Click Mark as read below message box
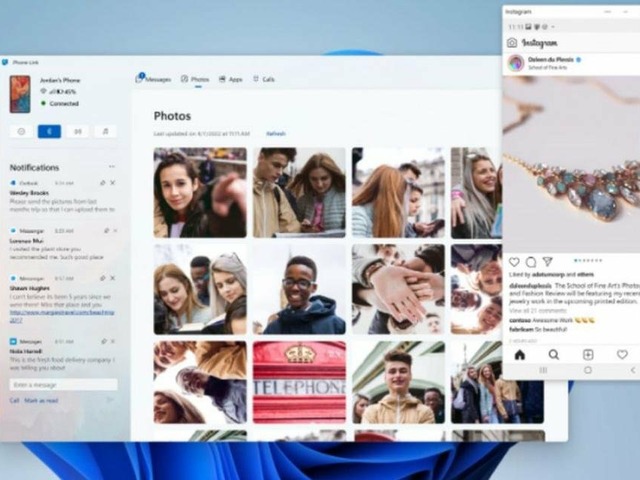640x480 pixels. click(39, 400)
